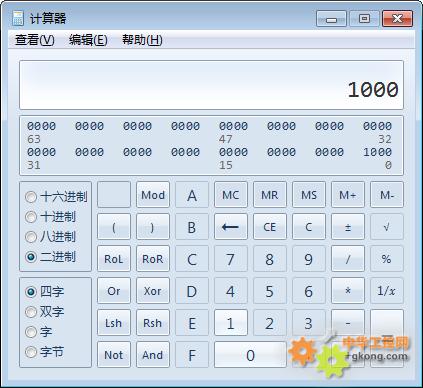Click the calculator icon in title bar
The image size is (423, 388).
point(18,18)
